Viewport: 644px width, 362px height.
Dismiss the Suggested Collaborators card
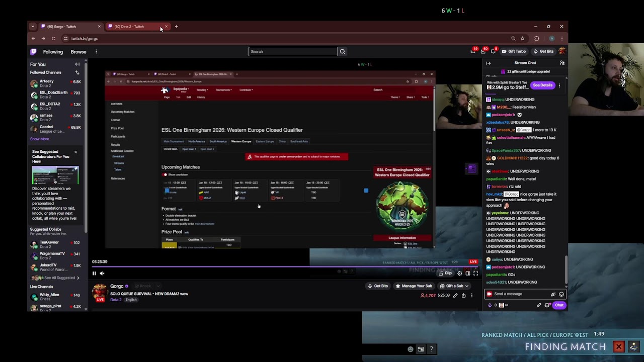75,152
